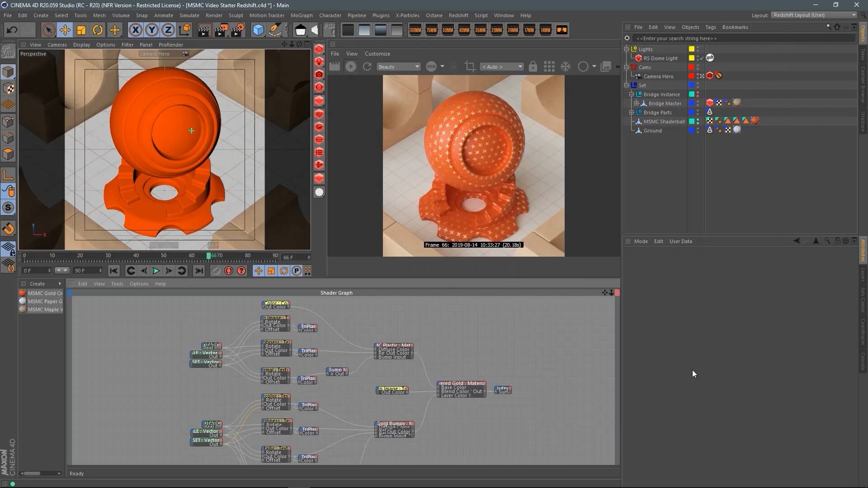Toggle the X axis lock
This screenshot has width=868, height=488.
click(135, 30)
